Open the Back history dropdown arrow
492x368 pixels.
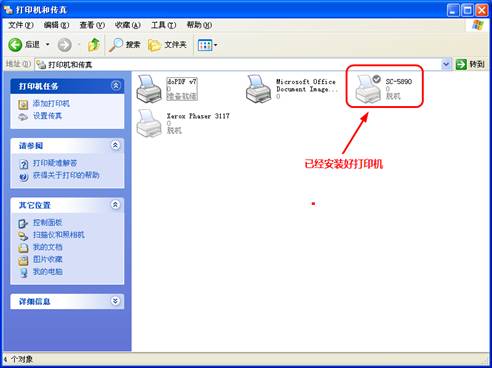[48, 44]
